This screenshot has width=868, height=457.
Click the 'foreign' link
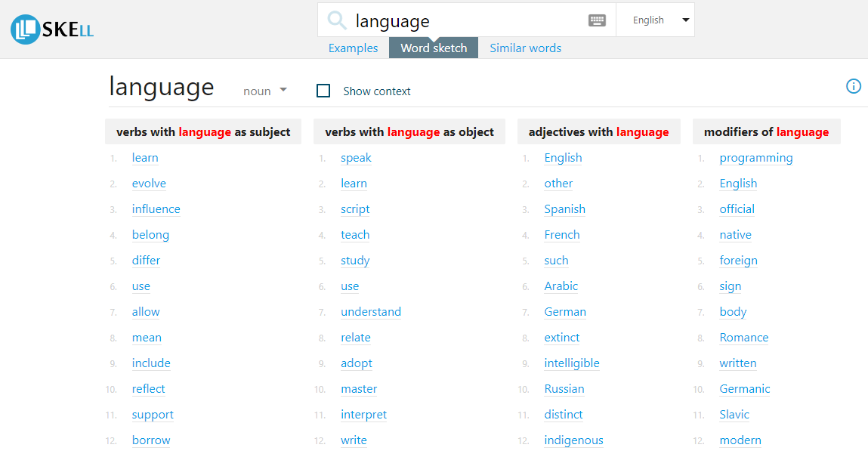pos(739,261)
